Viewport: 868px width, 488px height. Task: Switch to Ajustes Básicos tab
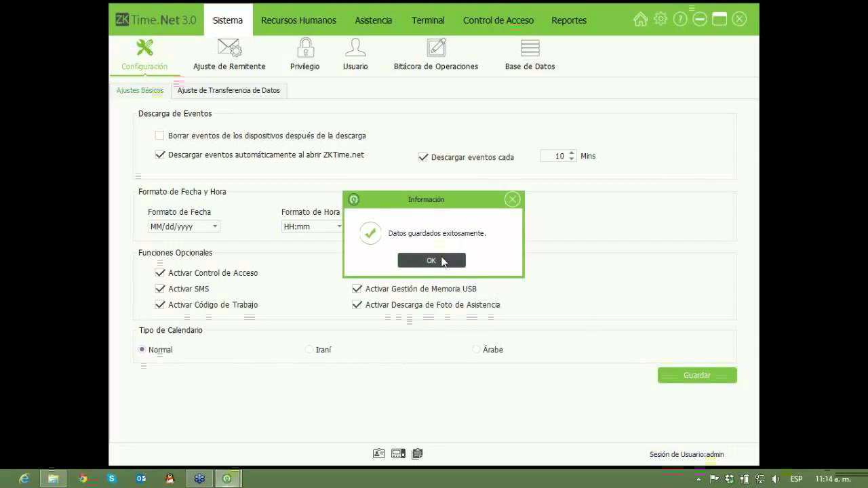[140, 90]
